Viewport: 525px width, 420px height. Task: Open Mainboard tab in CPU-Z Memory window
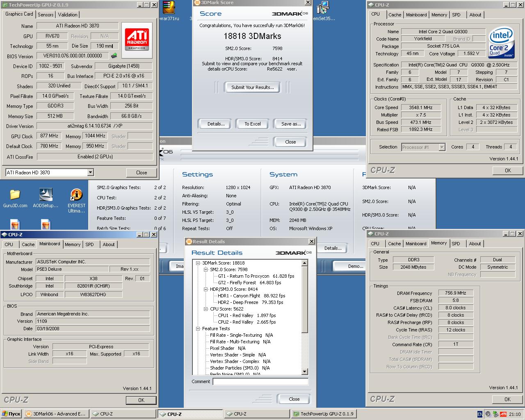(416, 244)
